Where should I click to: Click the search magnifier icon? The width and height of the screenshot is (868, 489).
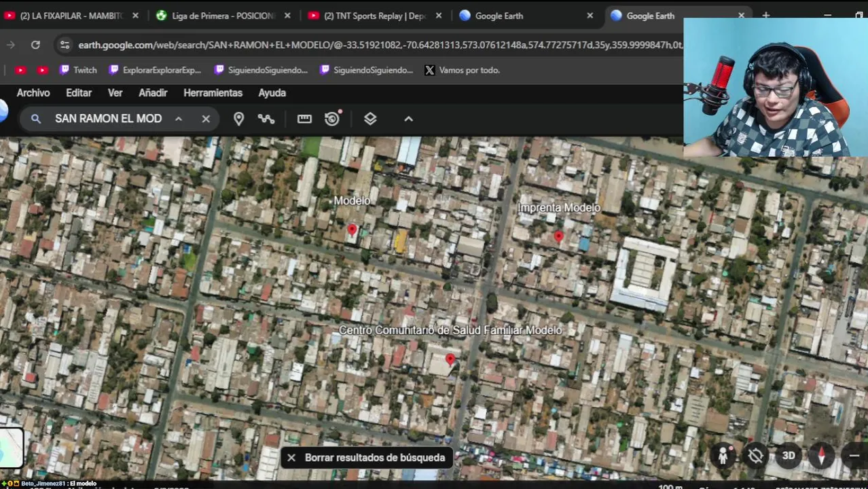point(35,119)
